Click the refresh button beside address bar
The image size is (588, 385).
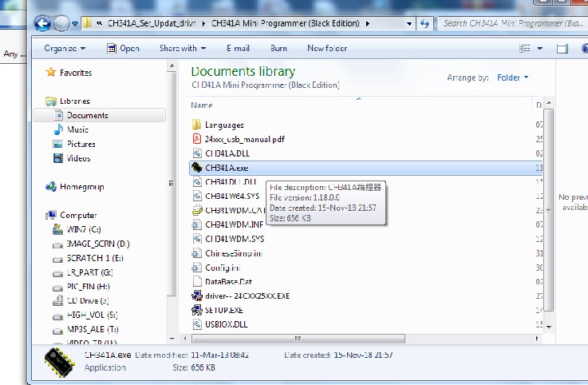pos(424,24)
